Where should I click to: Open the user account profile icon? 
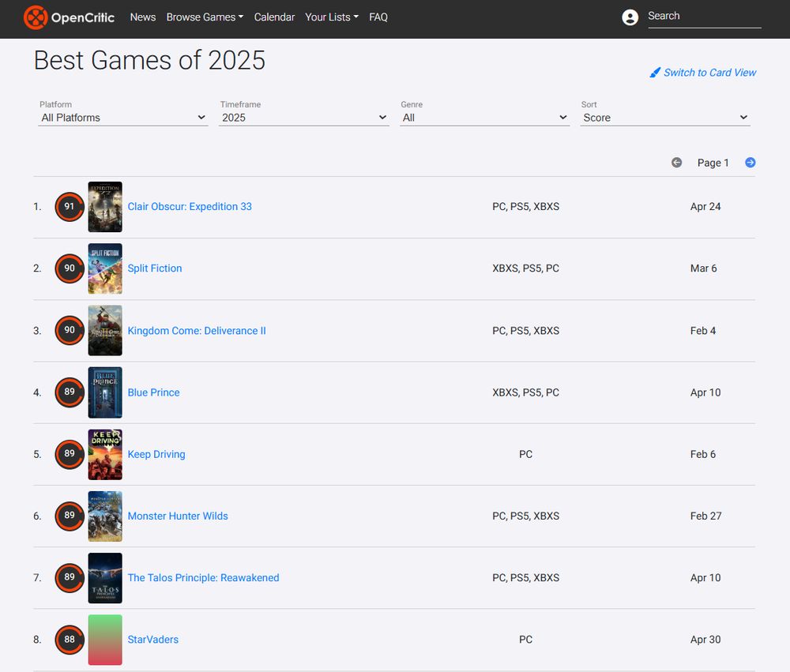(x=630, y=17)
